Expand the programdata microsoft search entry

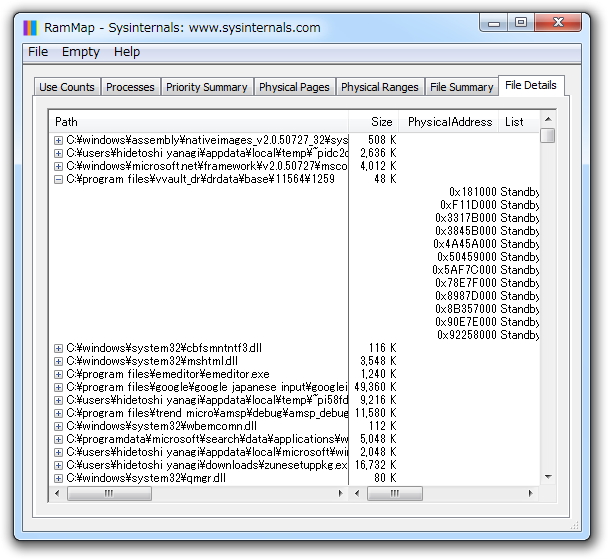58,439
